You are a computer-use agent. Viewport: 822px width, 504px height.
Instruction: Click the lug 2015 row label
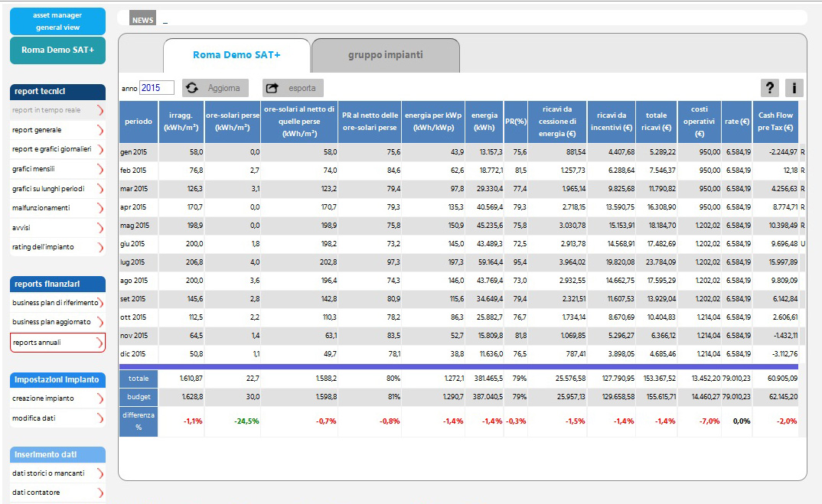(x=132, y=262)
